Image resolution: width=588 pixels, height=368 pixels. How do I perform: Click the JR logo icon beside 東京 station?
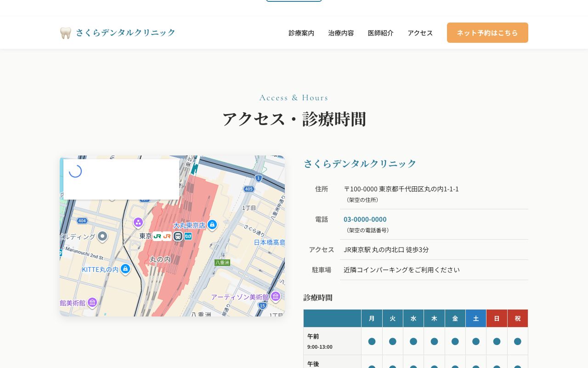[x=158, y=236]
